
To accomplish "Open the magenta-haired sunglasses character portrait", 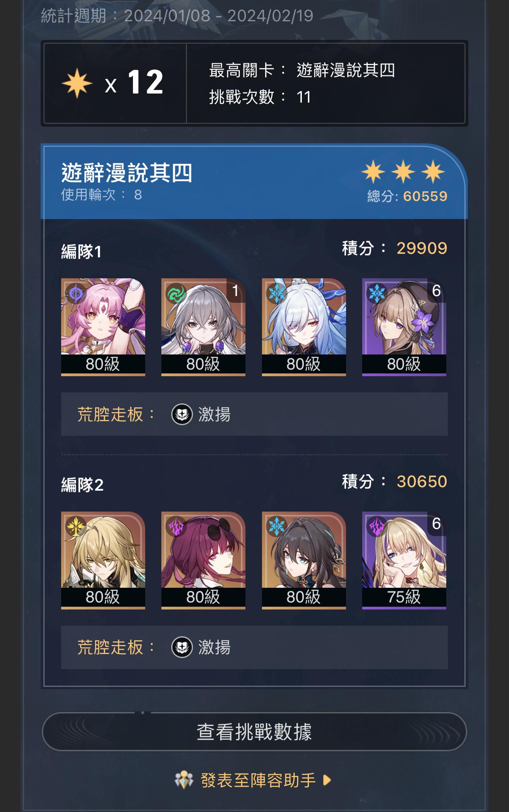I will [x=203, y=560].
